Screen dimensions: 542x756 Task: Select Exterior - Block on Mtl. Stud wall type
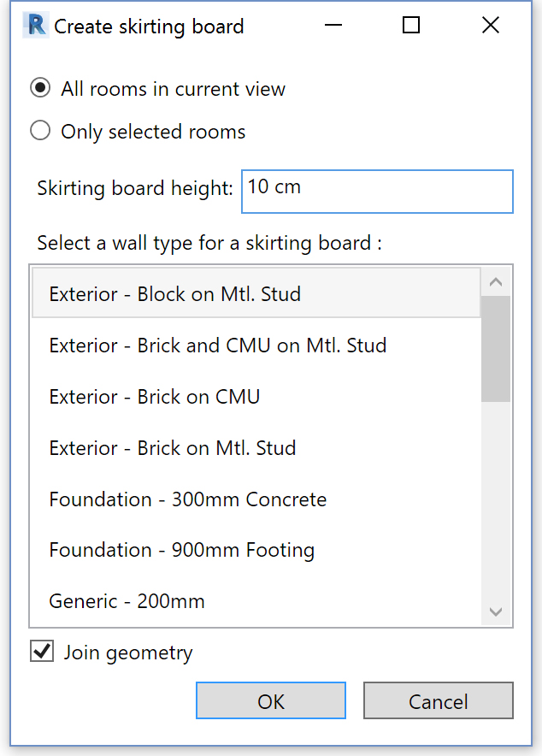(x=256, y=293)
